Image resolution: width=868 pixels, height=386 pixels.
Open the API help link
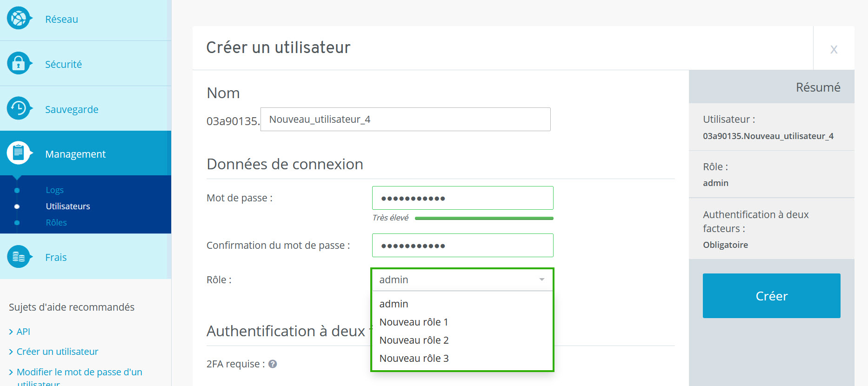23,332
